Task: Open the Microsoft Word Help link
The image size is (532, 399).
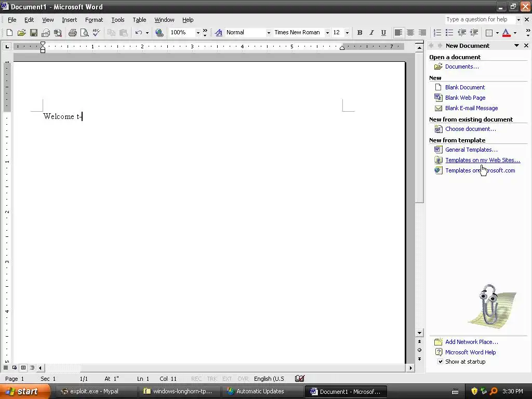Action: [470, 352]
